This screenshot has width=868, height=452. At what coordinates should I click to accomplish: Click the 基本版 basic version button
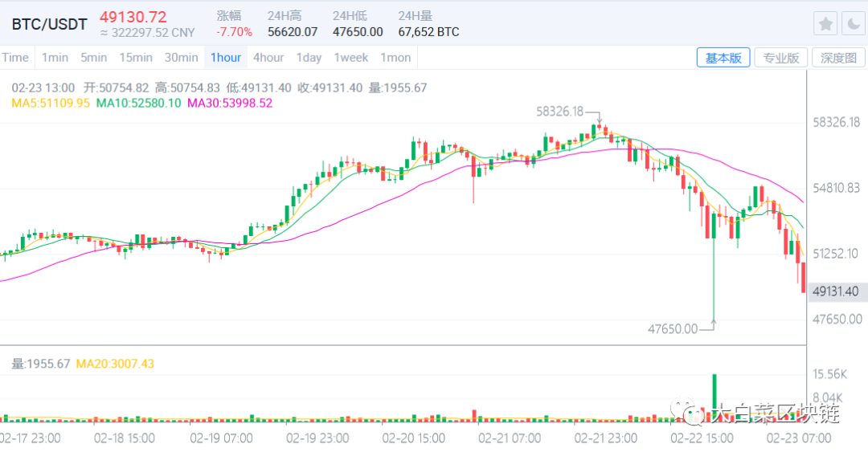click(x=723, y=58)
